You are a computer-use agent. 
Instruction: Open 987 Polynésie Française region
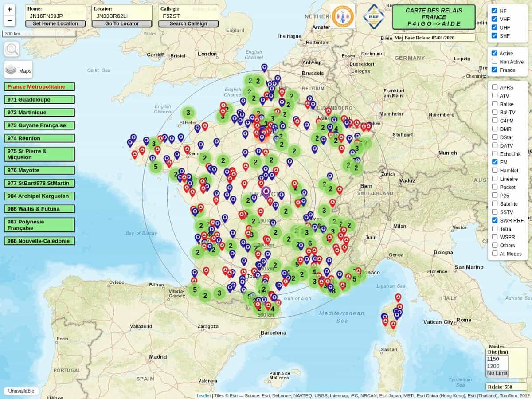(x=39, y=224)
